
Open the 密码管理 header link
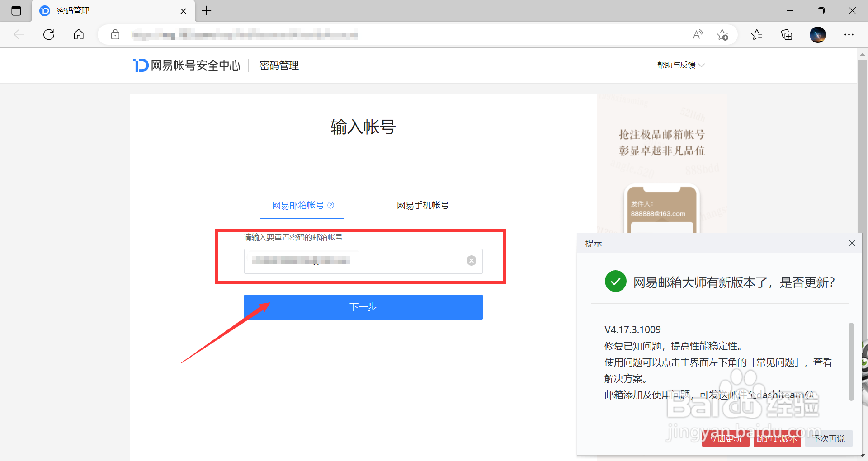coord(279,65)
